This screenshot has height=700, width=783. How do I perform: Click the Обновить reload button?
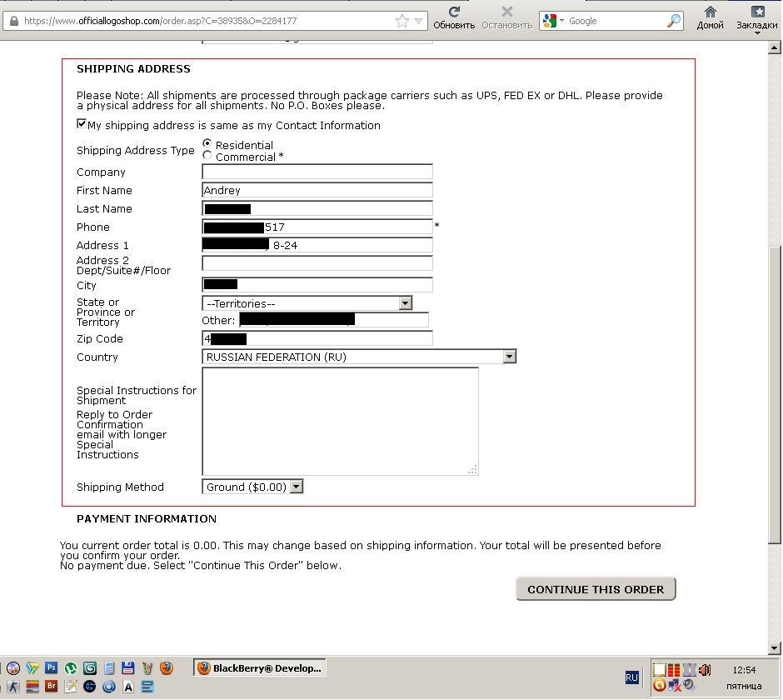pos(454,17)
